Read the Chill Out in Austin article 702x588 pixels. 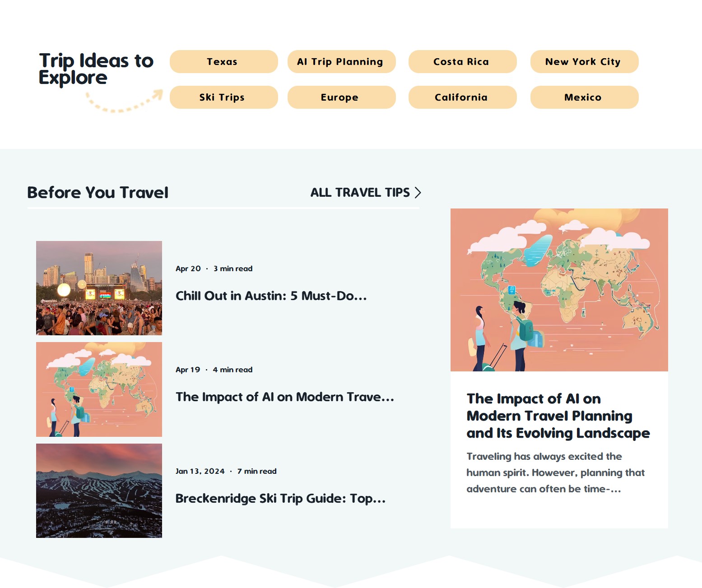click(271, 296)
